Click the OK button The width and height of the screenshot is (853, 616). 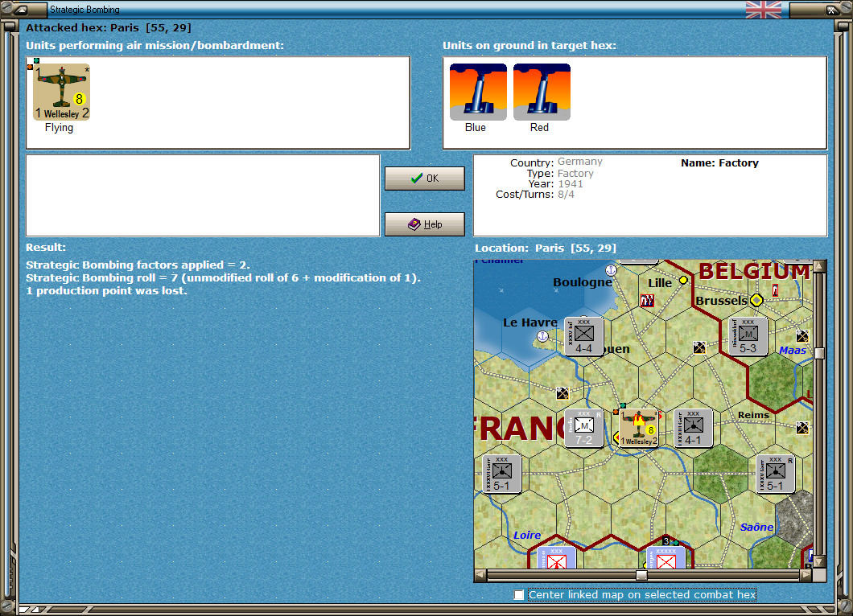coord(424,179)
